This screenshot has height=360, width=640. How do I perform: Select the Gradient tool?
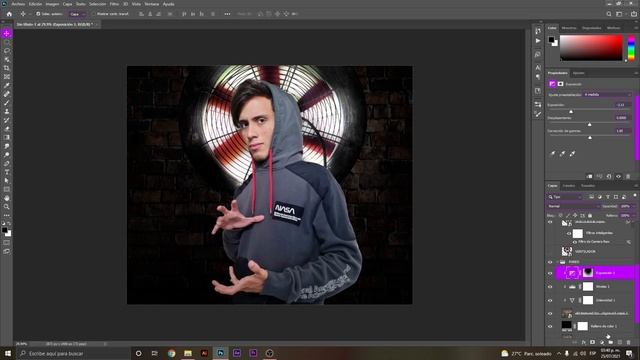pos(7,137)
